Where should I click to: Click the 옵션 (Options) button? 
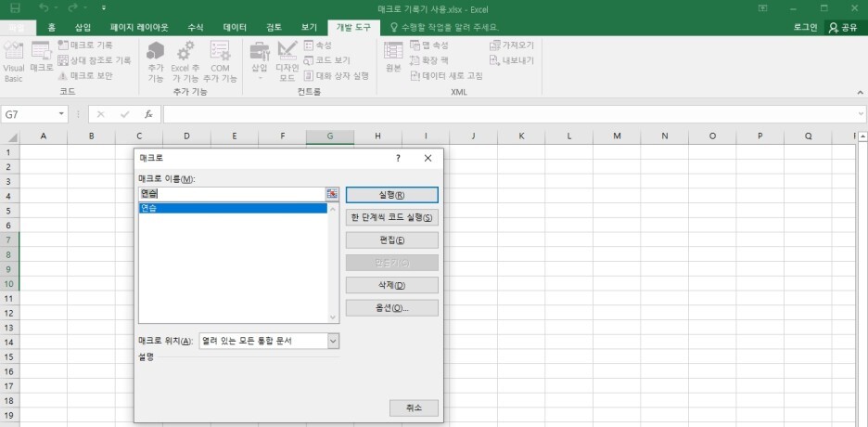point(392,308)
